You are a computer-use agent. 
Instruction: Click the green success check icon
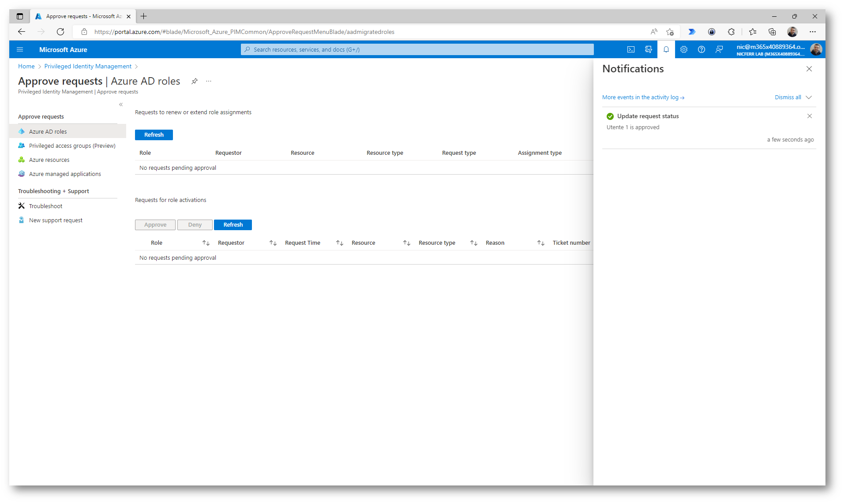(x=610, y=116)
